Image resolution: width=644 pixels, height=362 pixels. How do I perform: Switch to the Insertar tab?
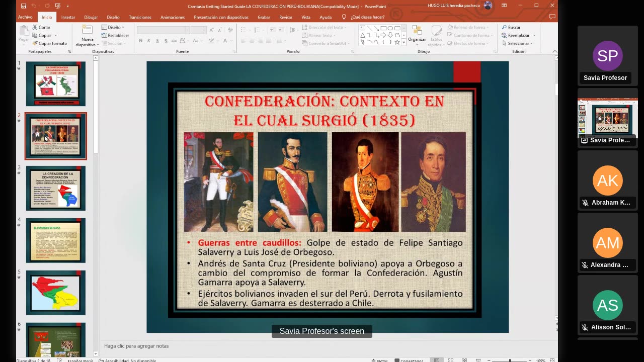68,17
